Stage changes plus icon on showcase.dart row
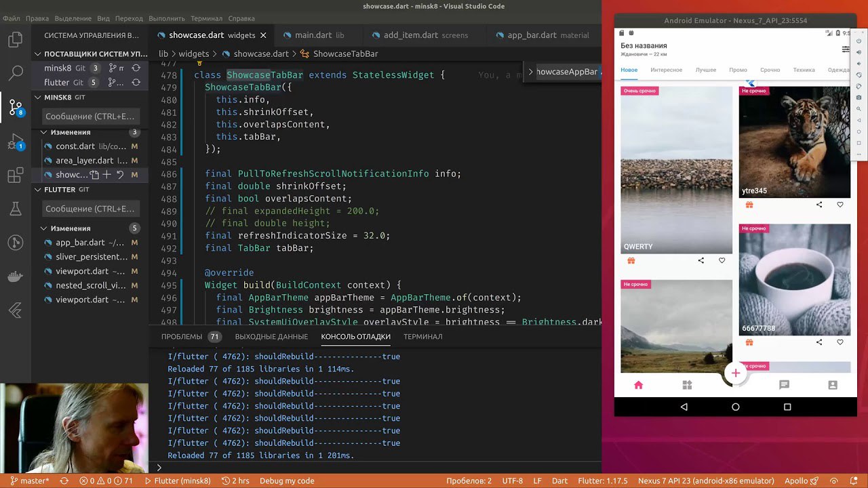868x488 pixels. click(x=106, y=175)
